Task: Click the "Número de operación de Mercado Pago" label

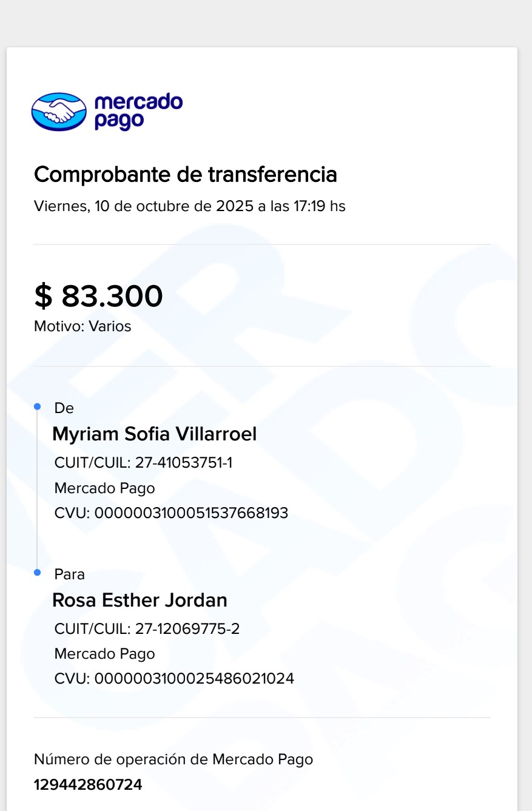Action: (x=173, y=759)
